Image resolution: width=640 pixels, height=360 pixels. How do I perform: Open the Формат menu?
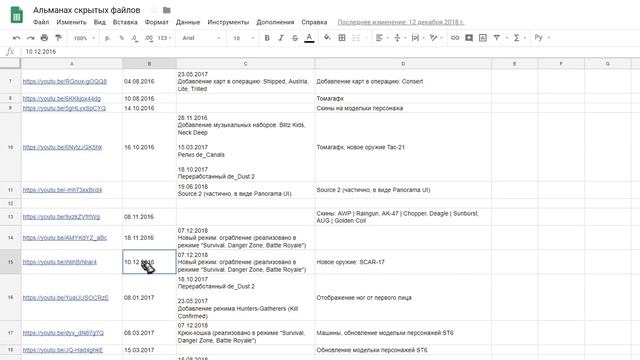[x=157, y=22]
